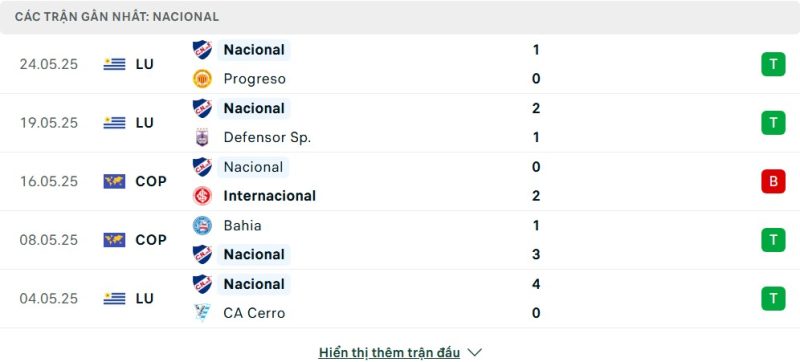
Task: Click green T badge for Bahia match
Action: coord(773,240)
